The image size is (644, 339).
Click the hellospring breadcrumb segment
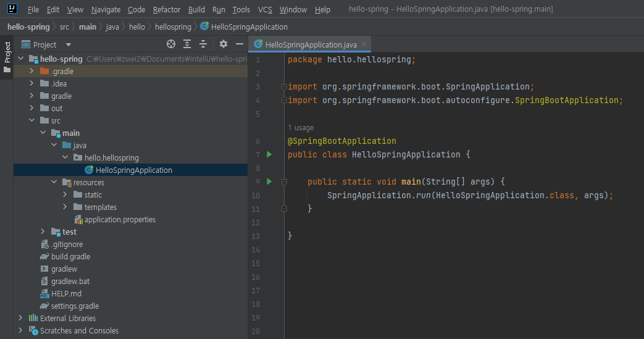(173, 27)
